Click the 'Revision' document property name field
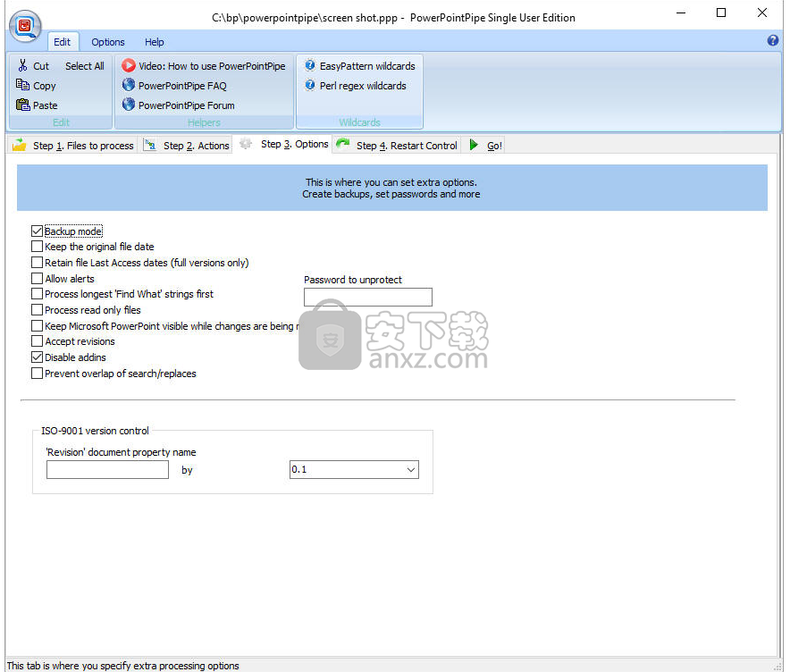Image resolution: width=790 pixels, height=672 pixels. (107, 469)
